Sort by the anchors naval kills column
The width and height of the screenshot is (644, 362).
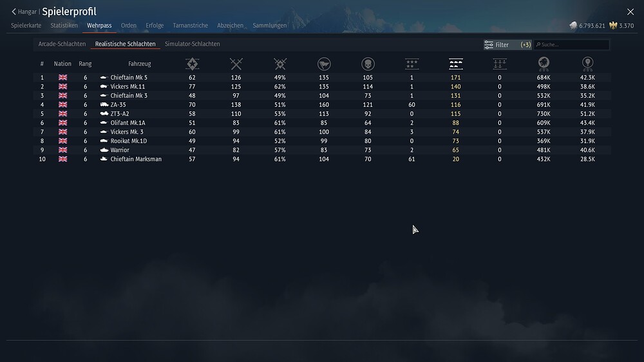point(499,64)
